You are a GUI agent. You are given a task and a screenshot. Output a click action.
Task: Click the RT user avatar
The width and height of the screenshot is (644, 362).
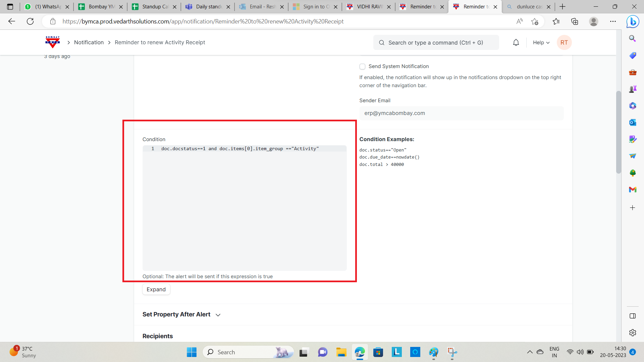pos(564,43)
